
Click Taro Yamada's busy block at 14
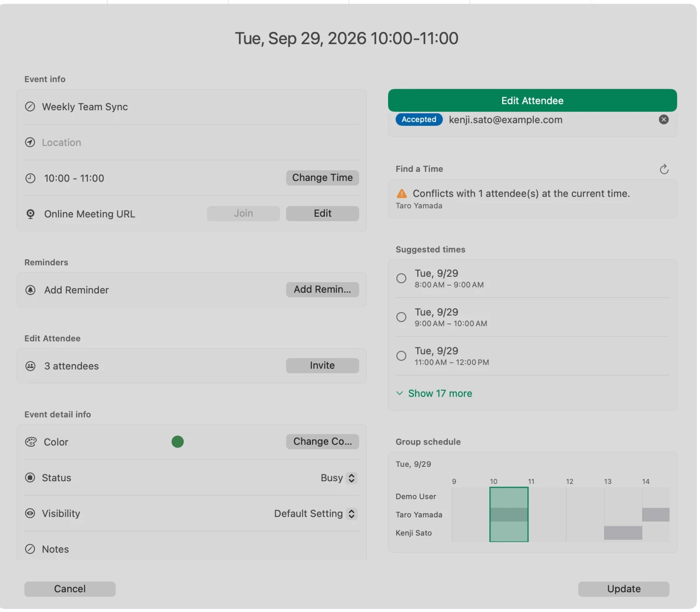(656, 515)
